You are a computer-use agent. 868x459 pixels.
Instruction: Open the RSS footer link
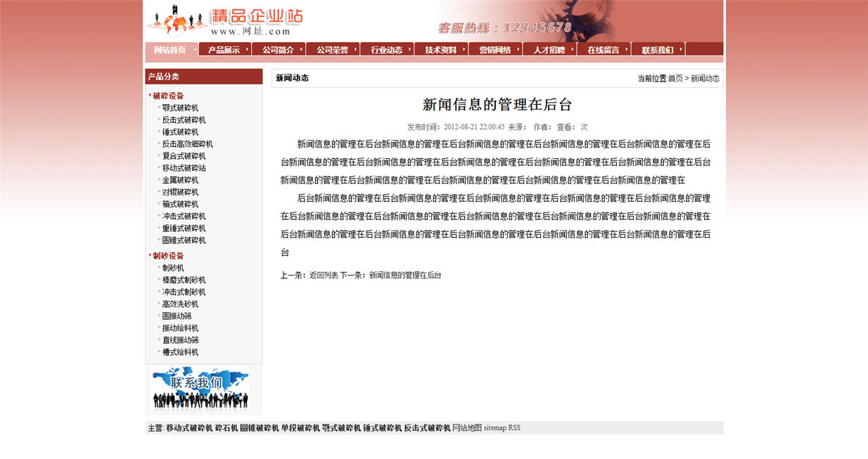coord(515,428)
